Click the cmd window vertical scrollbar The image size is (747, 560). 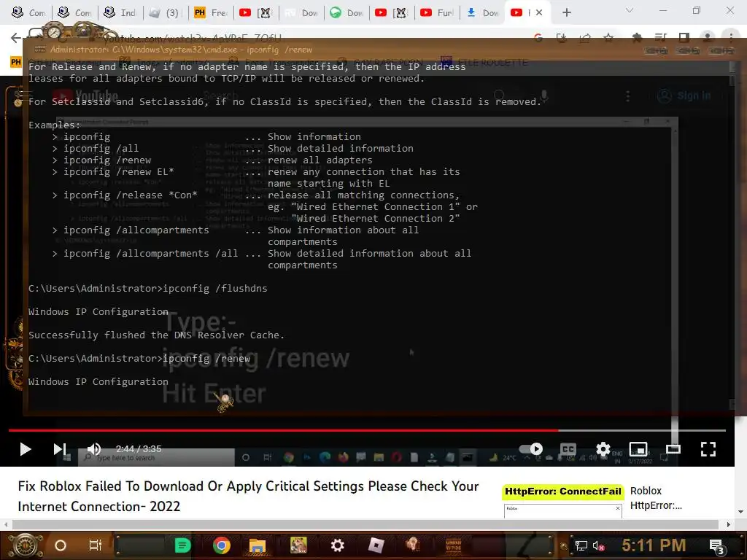click(x=732, y=236)
